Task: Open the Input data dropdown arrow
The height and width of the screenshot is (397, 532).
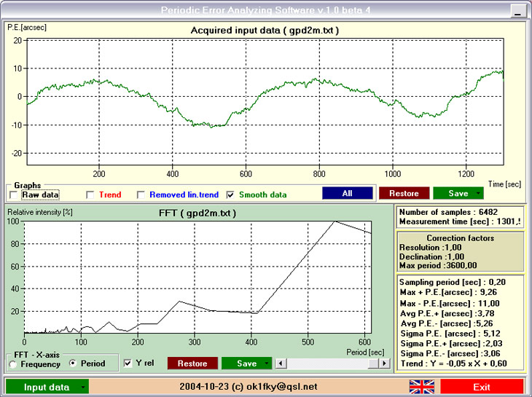Action: click(83, 388)
